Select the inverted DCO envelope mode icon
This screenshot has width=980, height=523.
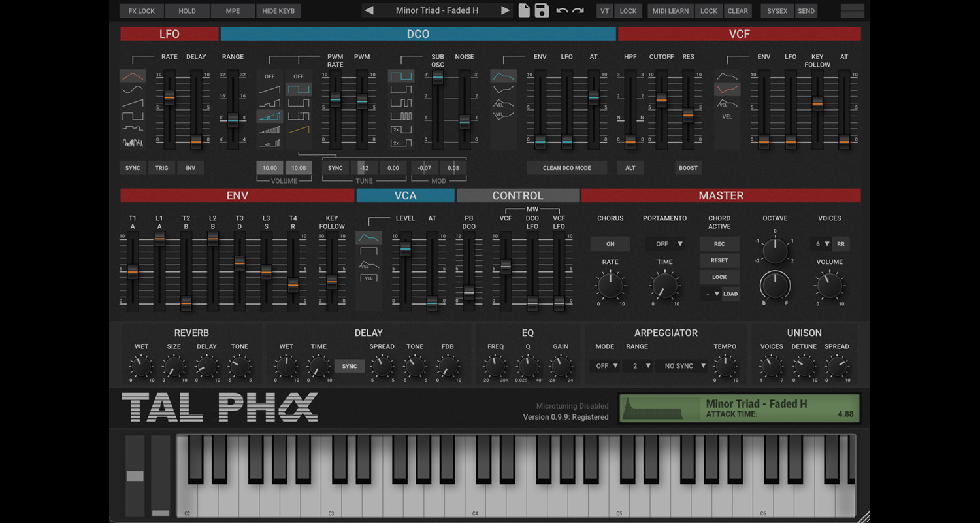(x=503, y=90)
